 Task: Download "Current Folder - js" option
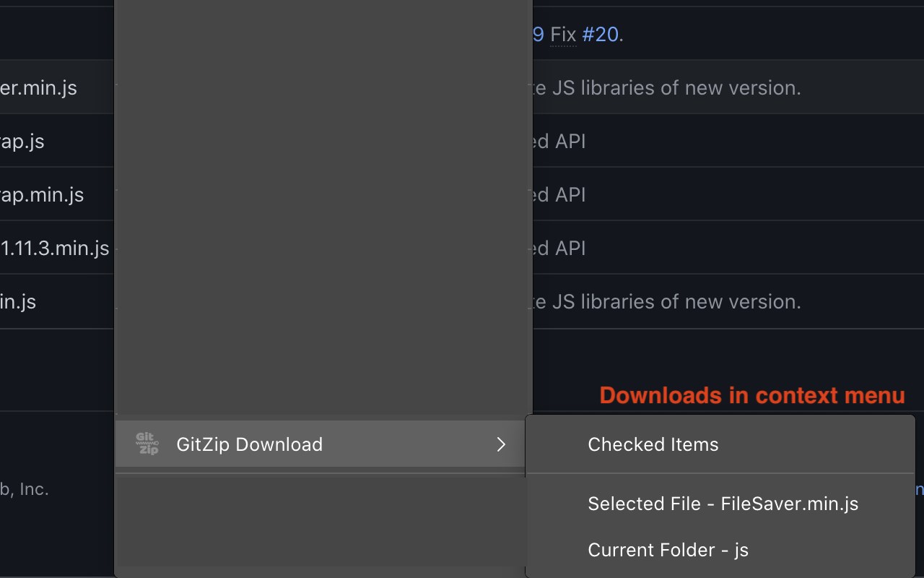click(x=668, y=550)
